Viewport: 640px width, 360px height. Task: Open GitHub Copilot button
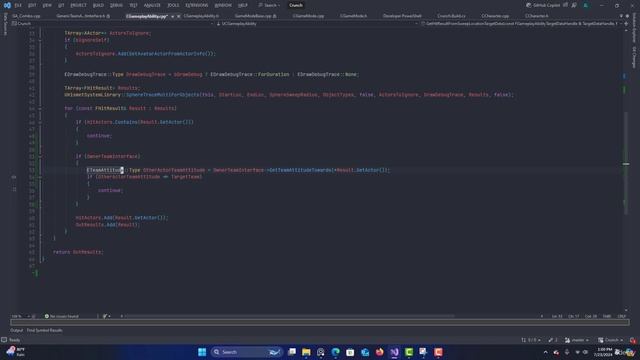pos(543,5)
